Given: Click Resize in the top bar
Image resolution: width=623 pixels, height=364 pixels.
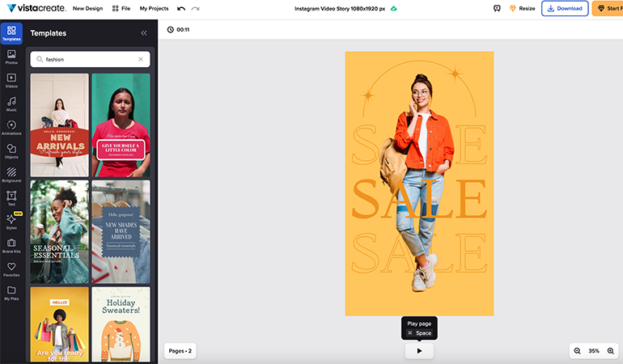Looking at the screenshot, I should click(x=523, y=8).
